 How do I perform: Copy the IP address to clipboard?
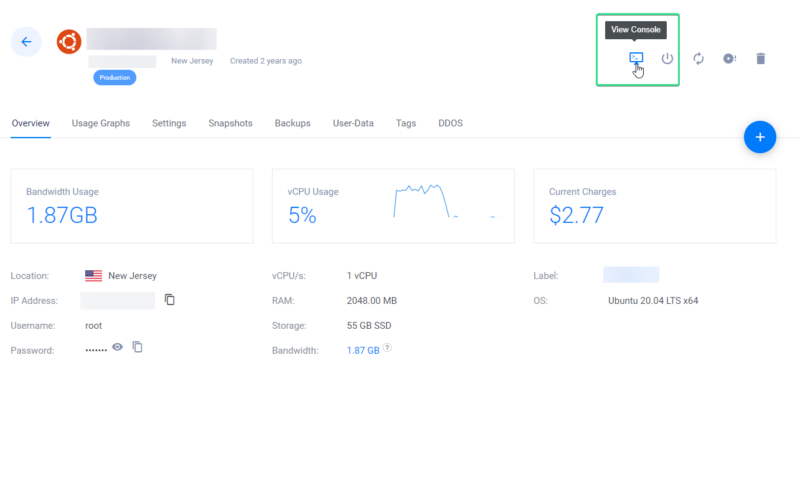coord(170,300)
